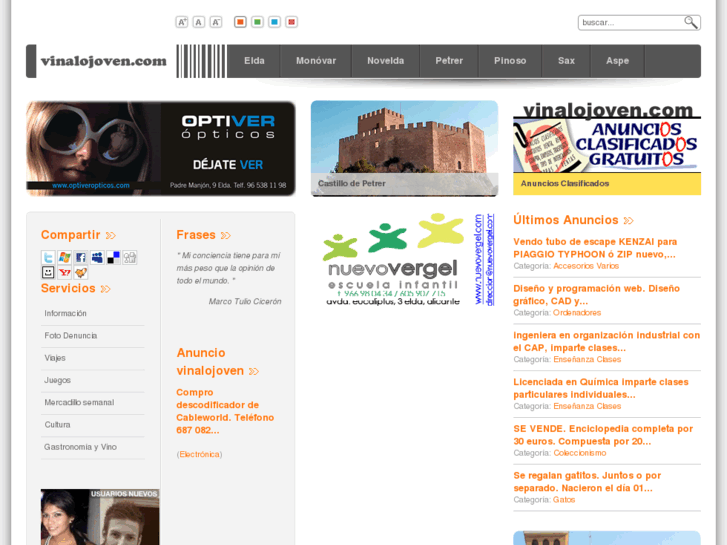
Task: Click the Marco Tulio Cicerón quote author
Action: tap(245, 301)
